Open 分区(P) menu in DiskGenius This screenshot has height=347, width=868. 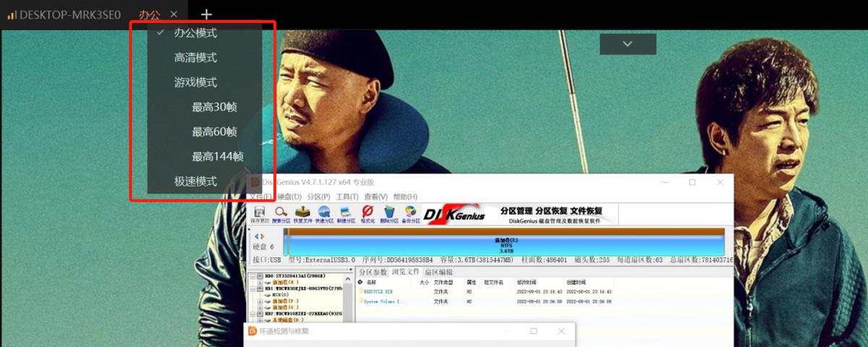[318, 197]
